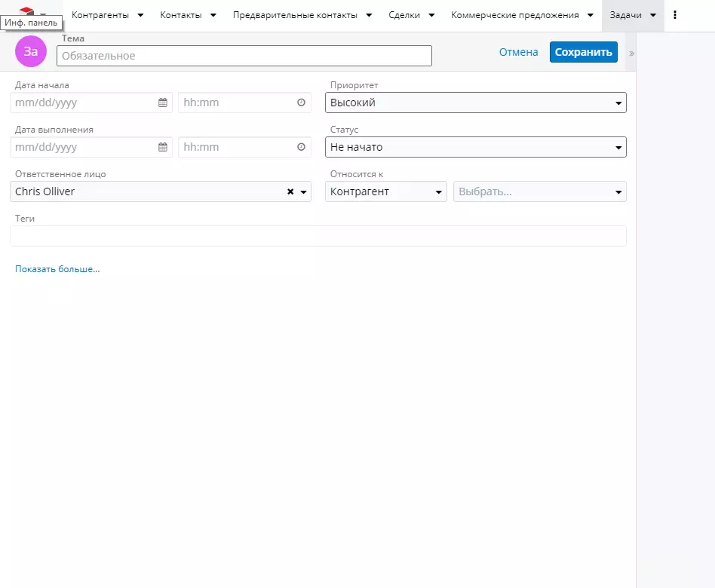Expand Предварительные контакты menu arrow
This screenshot has width=715, height=588.
369,15
